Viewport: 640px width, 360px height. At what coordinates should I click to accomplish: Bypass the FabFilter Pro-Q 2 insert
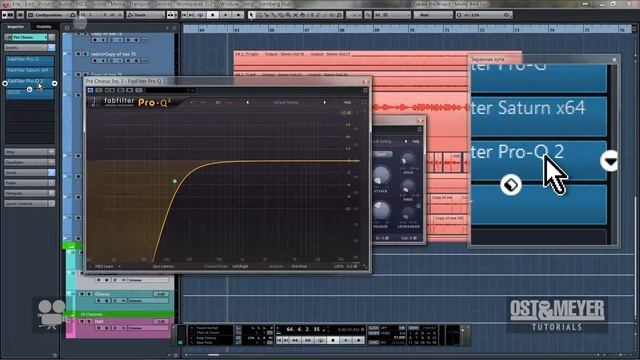tap(5, 83)
